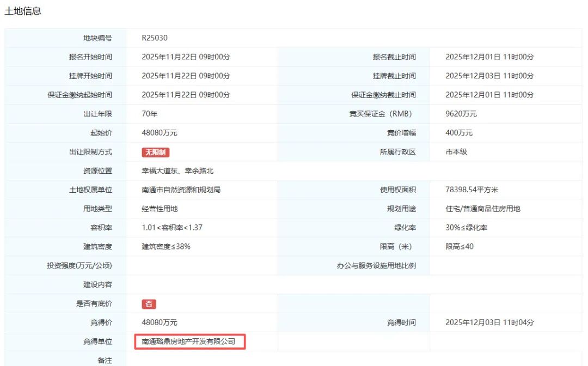
Task: Click the red 否 badge
Action: click(x=149, y=303)
